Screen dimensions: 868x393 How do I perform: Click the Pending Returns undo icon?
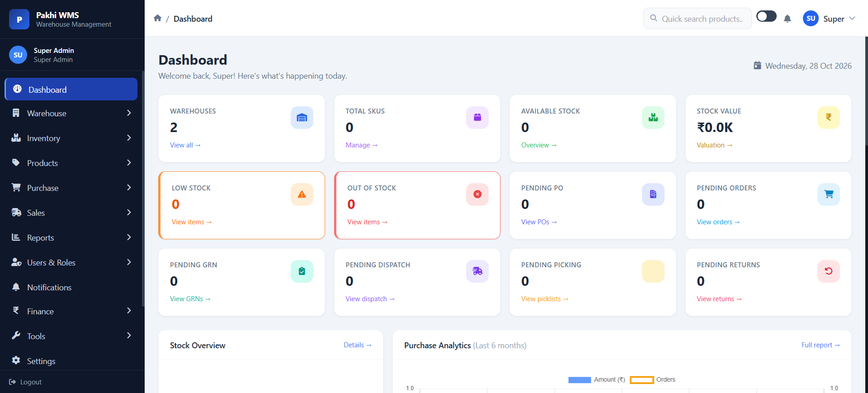click(x=829, y=271)
